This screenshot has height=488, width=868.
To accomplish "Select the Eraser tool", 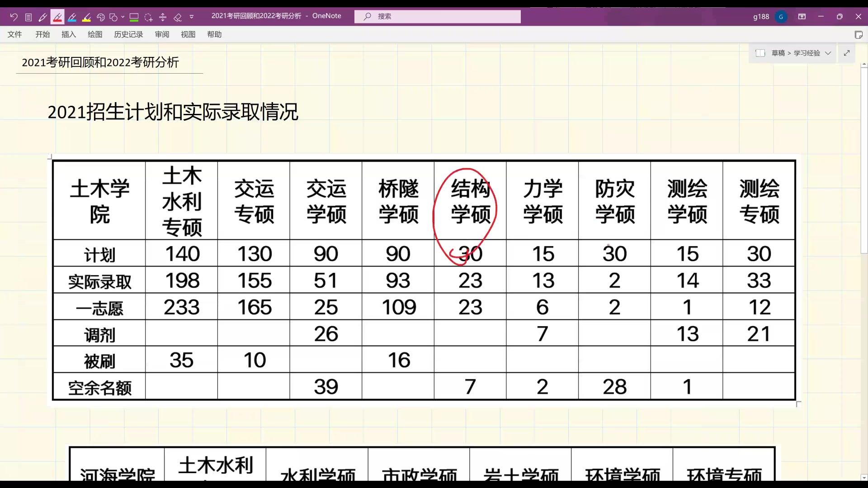I will (178, 17).
